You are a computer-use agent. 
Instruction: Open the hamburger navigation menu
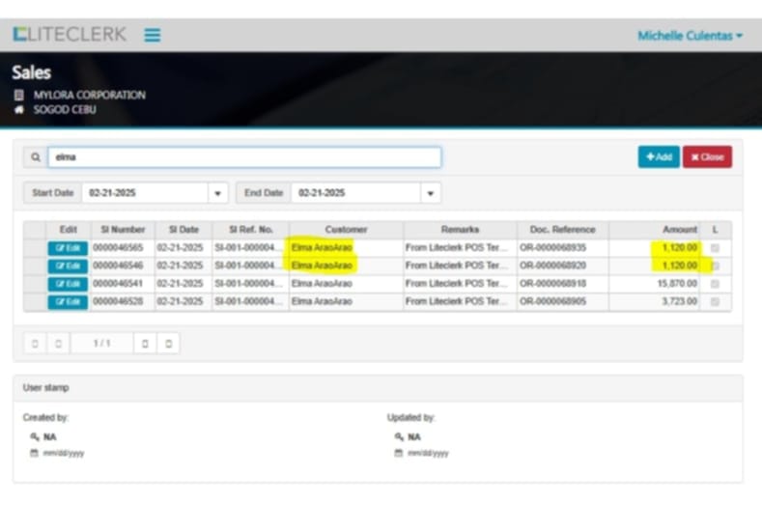(153, 35)
